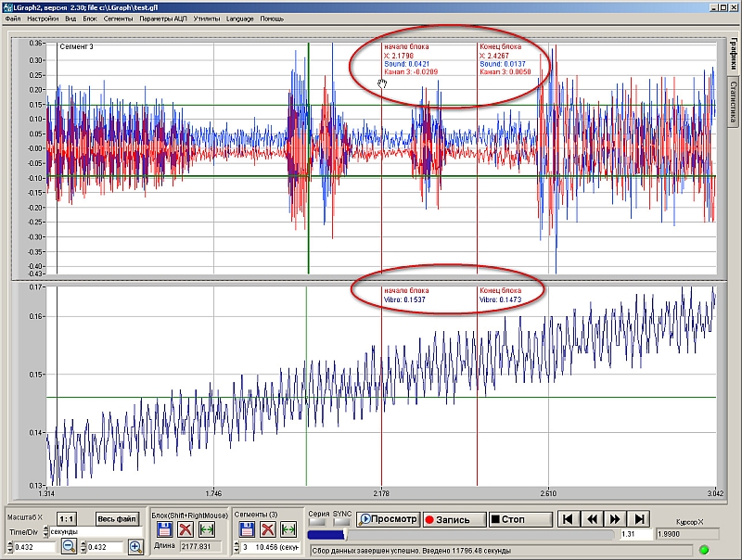Click the начало блока marker label in upper graph
This screenshot has width=742, height=560.
click(406, 46)
